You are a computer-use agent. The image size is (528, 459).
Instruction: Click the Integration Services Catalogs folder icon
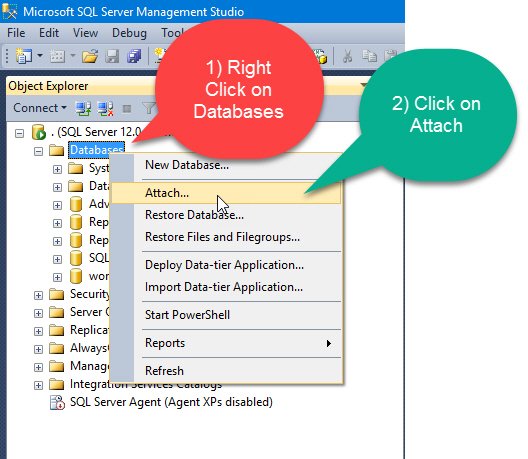57,384
